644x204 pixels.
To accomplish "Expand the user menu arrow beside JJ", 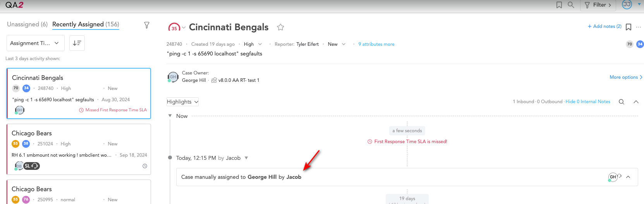I will pos(639,4).
